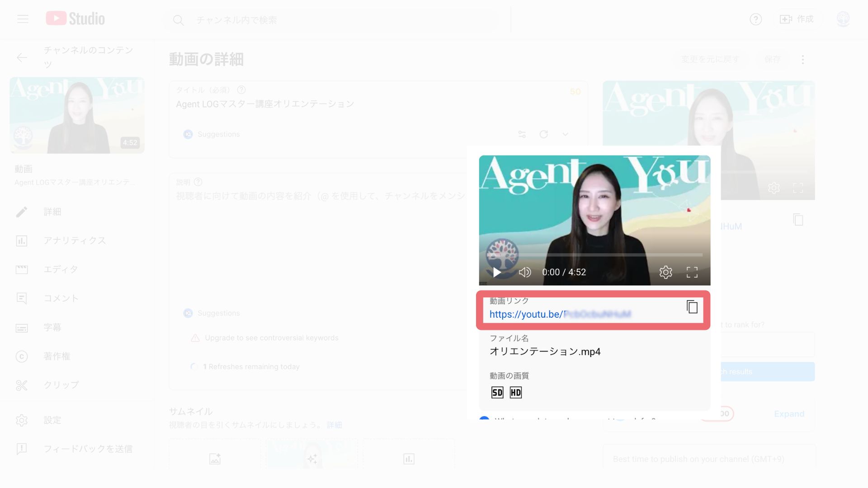Image resolution: width=868 pixels, height=488 pixels.
Task: Open the 字幕 subtitles item
Action: click(x=52, y=327)
